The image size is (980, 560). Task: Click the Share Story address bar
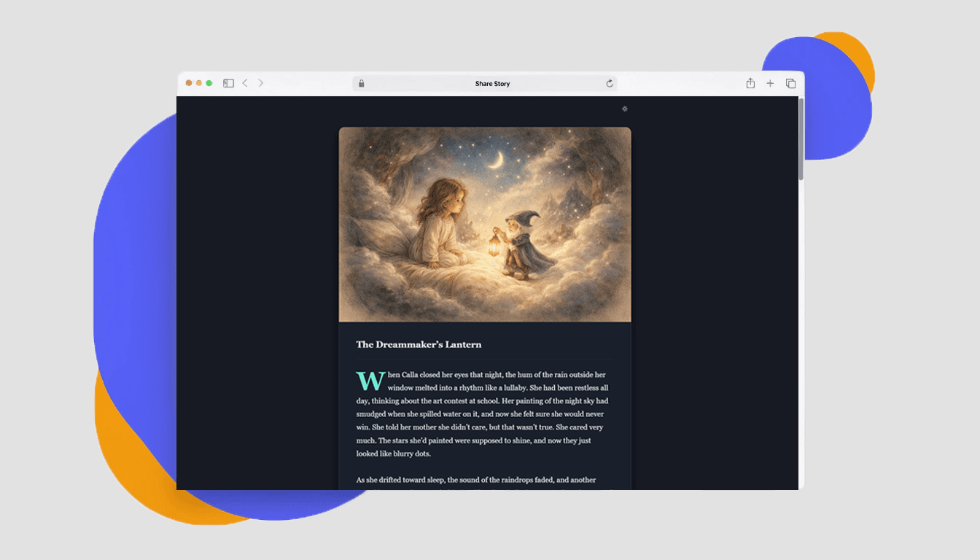[x=492, y=83]
